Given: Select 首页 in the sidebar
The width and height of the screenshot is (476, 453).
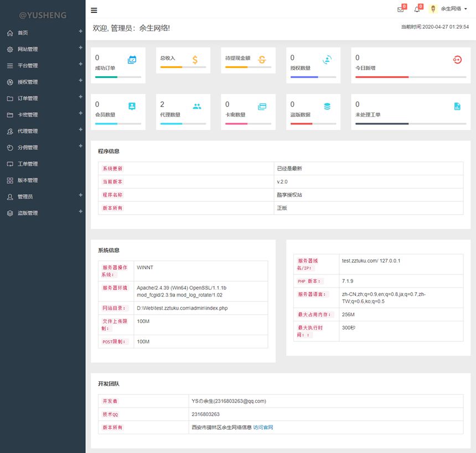Looking at the screenshot, I should 23,33.
